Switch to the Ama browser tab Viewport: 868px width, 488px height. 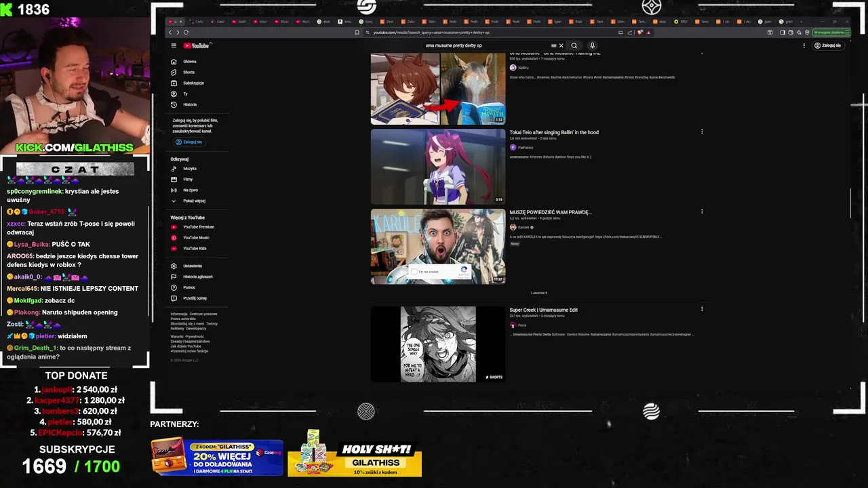[x=344, y=22]
